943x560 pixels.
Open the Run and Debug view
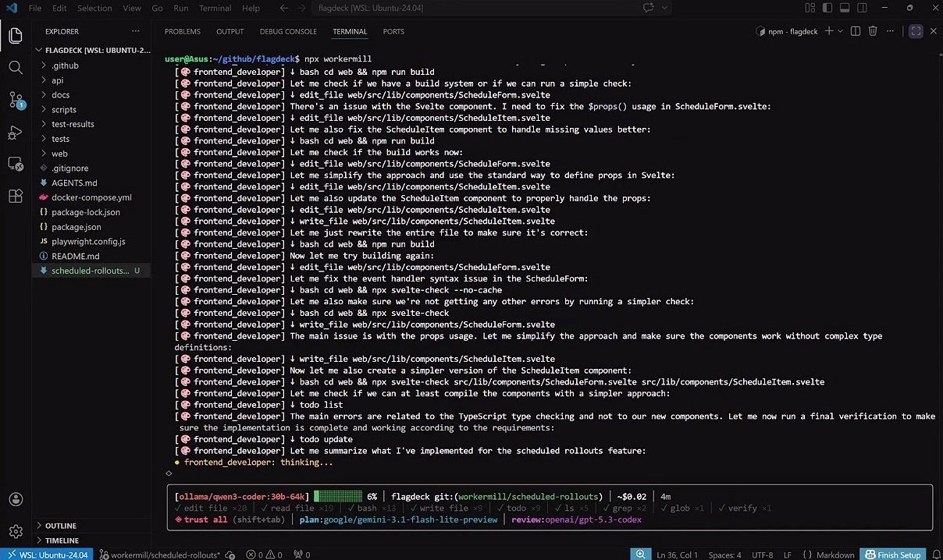pos(16,133)
